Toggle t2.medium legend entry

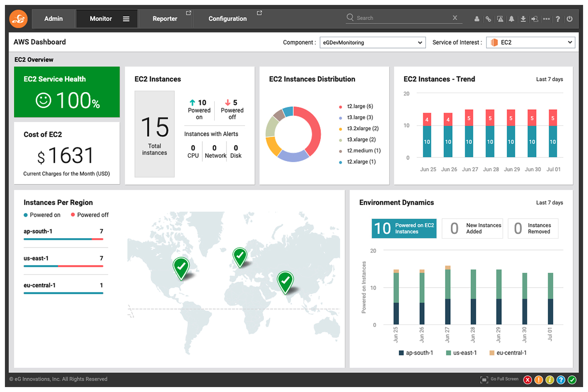point(360,151)
